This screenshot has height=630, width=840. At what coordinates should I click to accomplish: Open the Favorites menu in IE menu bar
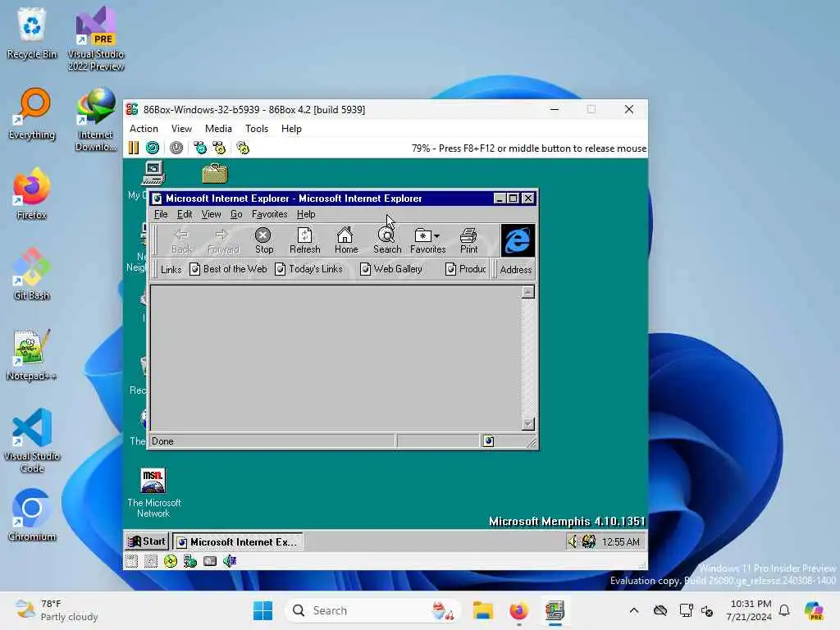tap(269, 214)
